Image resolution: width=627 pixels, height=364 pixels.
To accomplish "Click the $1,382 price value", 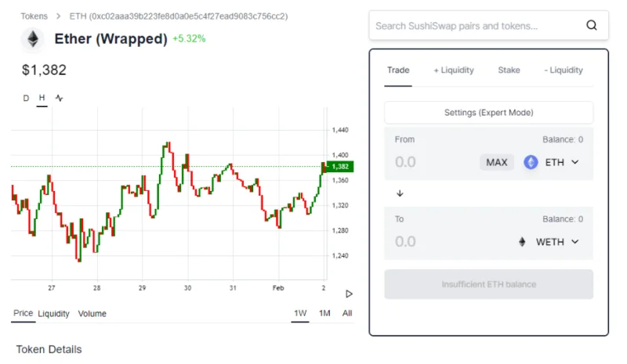I will click(x=44, y=70).
